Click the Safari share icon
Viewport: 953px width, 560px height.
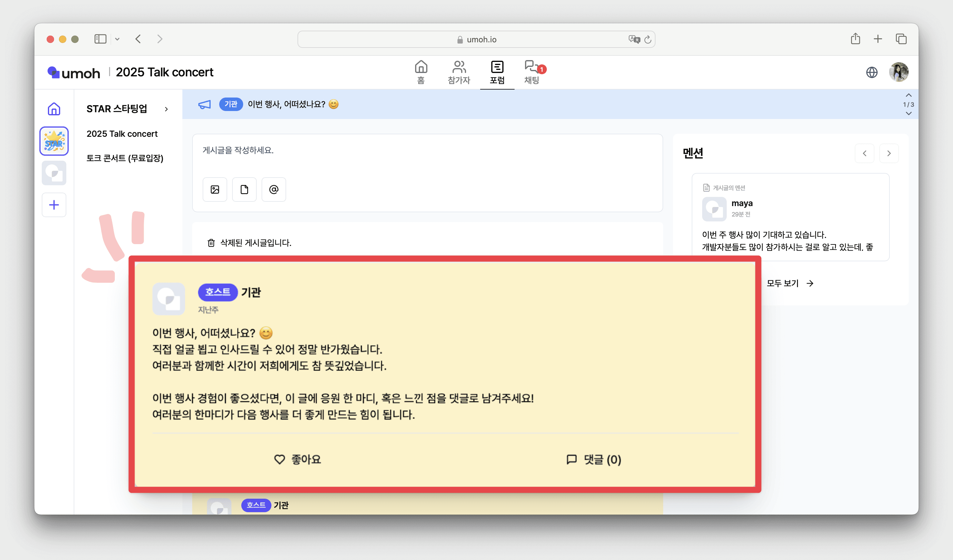click(x=855, y=39)
